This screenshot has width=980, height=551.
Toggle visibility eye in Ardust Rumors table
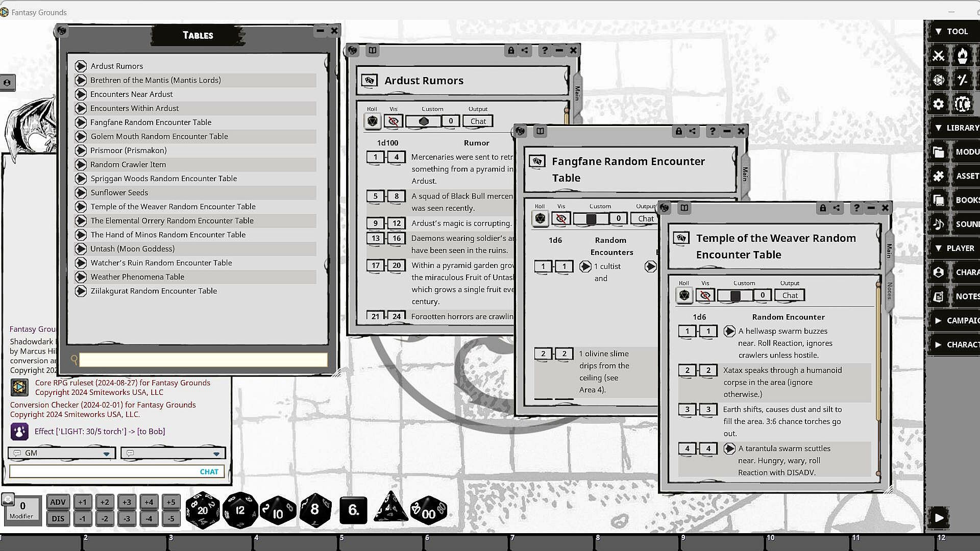pos(394,121)
